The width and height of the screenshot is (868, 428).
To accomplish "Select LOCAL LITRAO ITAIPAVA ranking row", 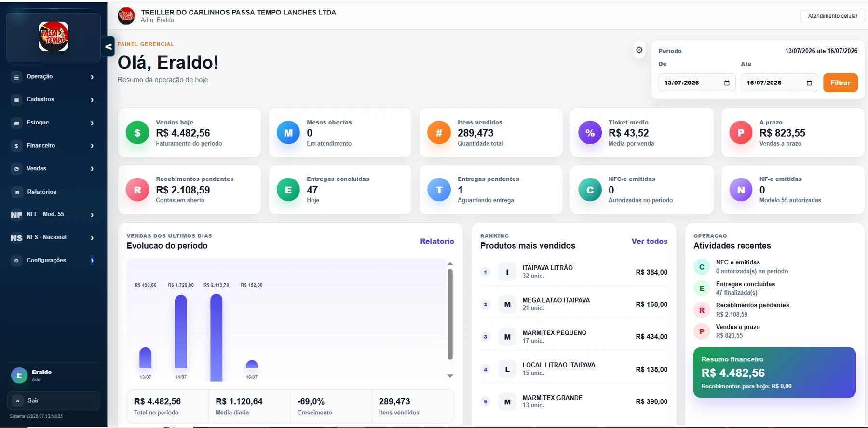I will point(574,369).
